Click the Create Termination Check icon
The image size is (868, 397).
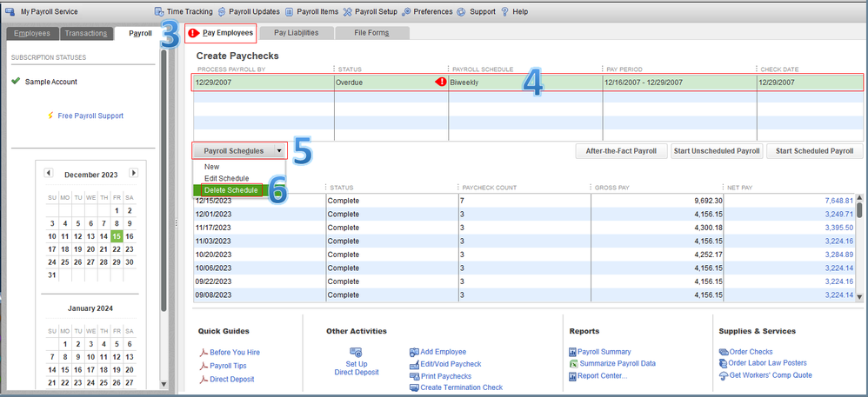[414, 387]
